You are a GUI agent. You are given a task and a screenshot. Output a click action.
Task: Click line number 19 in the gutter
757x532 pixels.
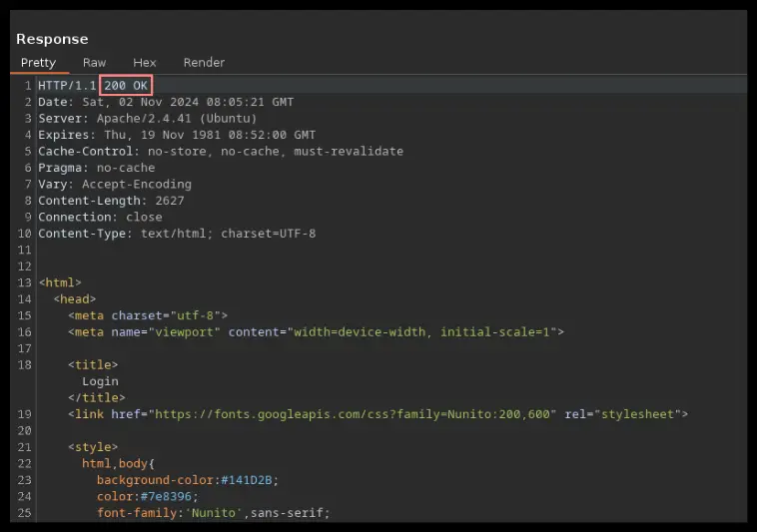[x=25, y=414]
